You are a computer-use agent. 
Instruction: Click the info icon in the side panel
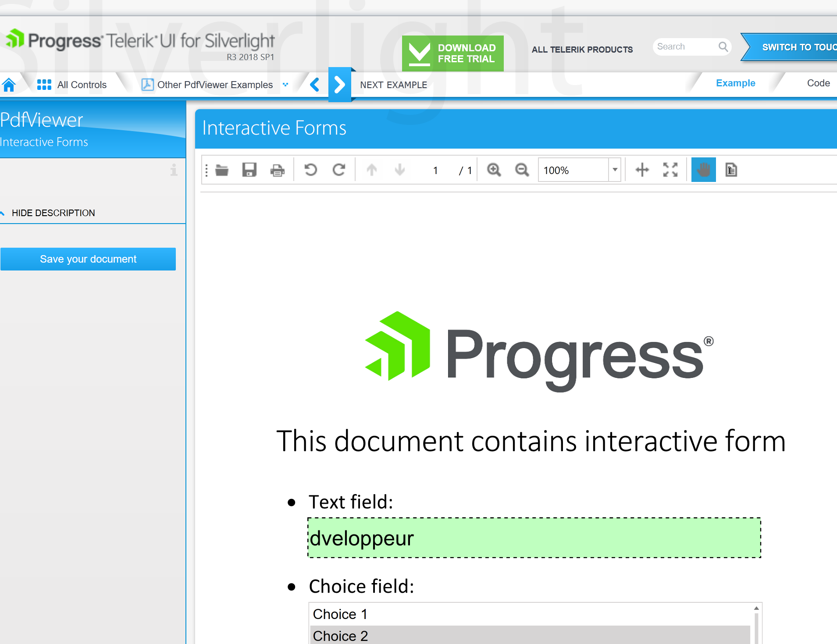[174, 170]
